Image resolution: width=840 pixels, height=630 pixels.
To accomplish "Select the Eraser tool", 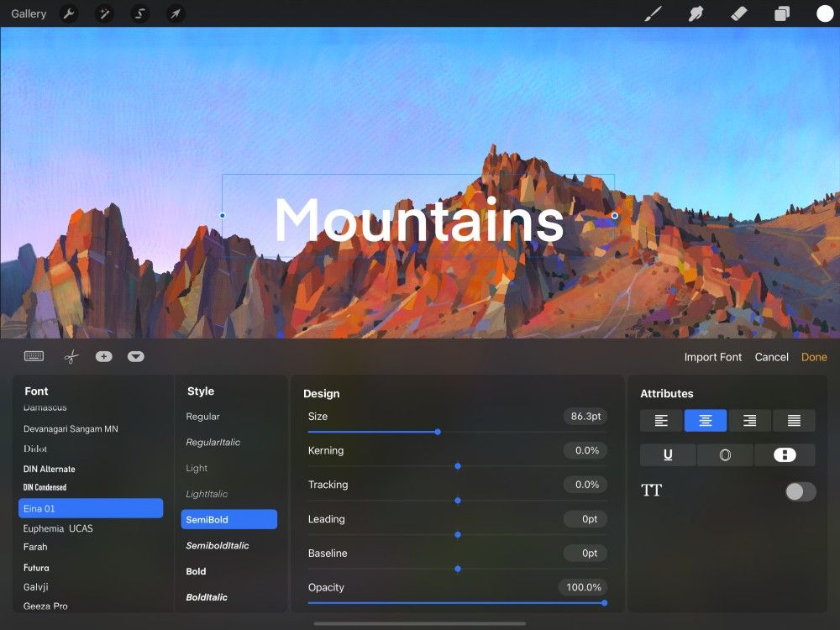I will (x=738, y=13).
